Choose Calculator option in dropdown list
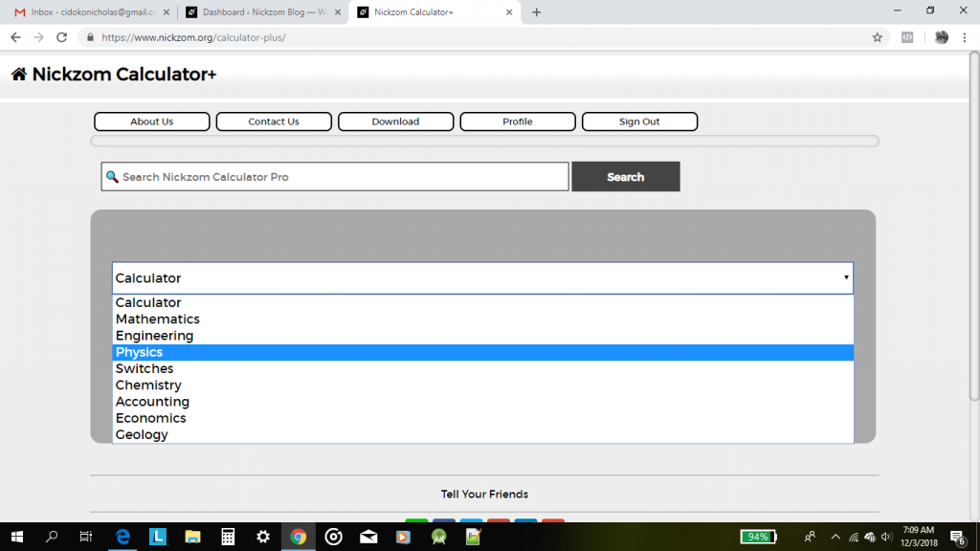Screen dimensions: 980x551 coord(482,302)
